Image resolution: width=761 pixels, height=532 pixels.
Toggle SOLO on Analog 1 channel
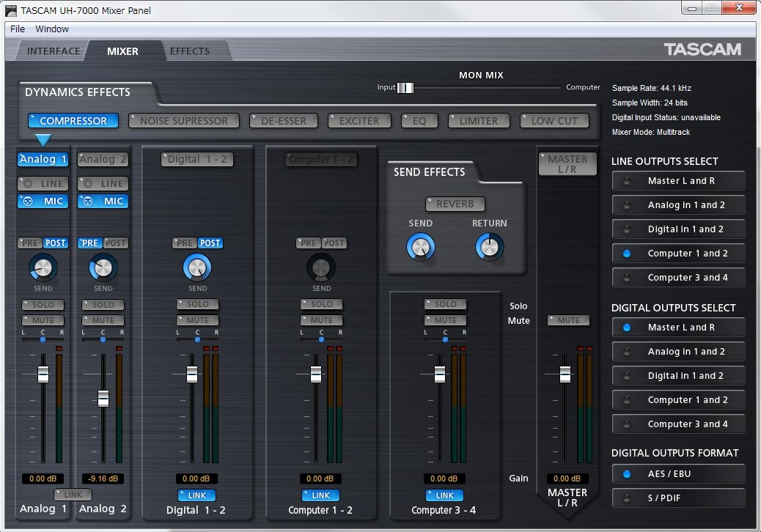click(x=43, y=304)
